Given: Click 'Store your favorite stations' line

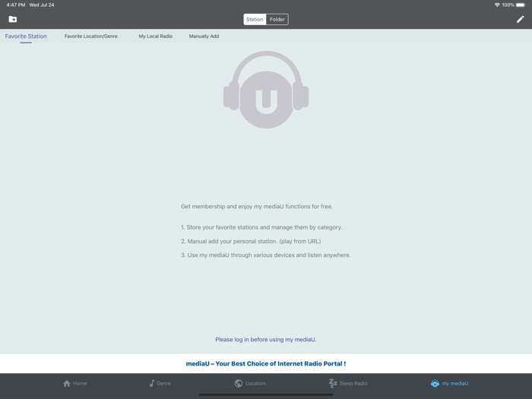Looking at the screenshot, I should click(x=261, y=227).
